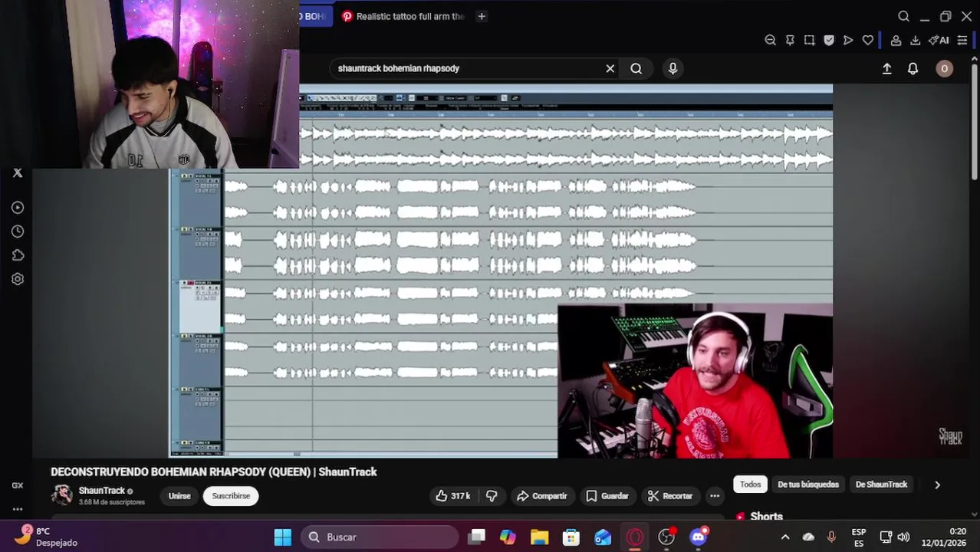Open the Easy Setup sliders icon
This screenshot has height=552, width=980.
pyautogui.click(x=962, y=41)
